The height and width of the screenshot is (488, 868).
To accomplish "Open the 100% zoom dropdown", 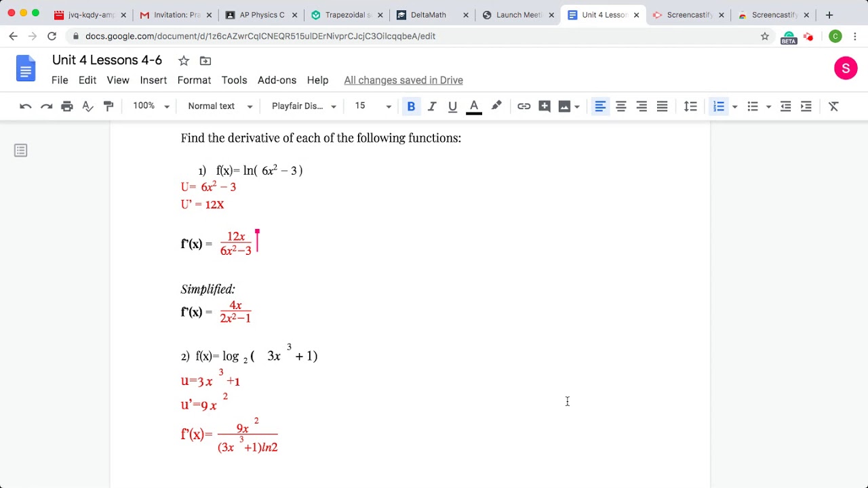I will [x=151, y=106].
